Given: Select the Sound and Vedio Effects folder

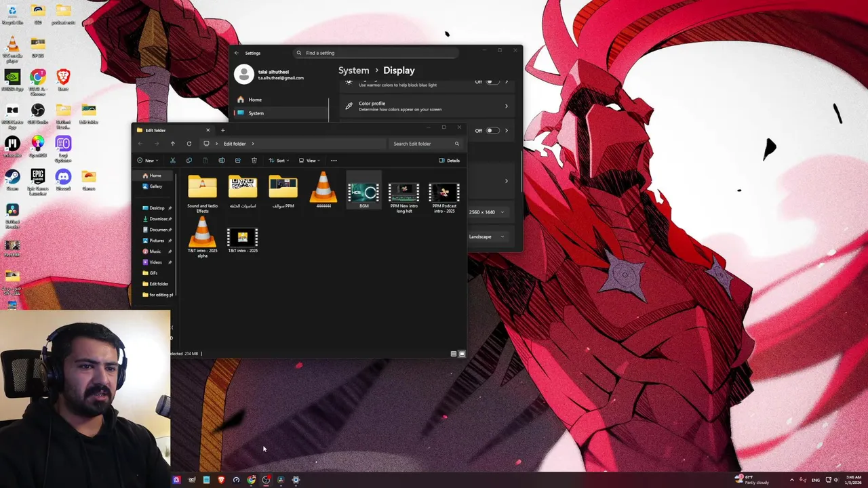Looking at the screenshot, I should [203, 195].
